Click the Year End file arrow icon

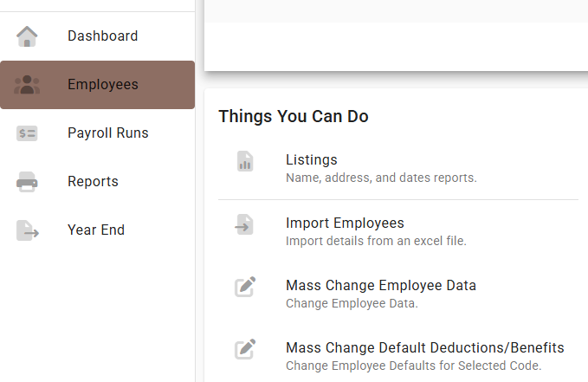[28, 230]
